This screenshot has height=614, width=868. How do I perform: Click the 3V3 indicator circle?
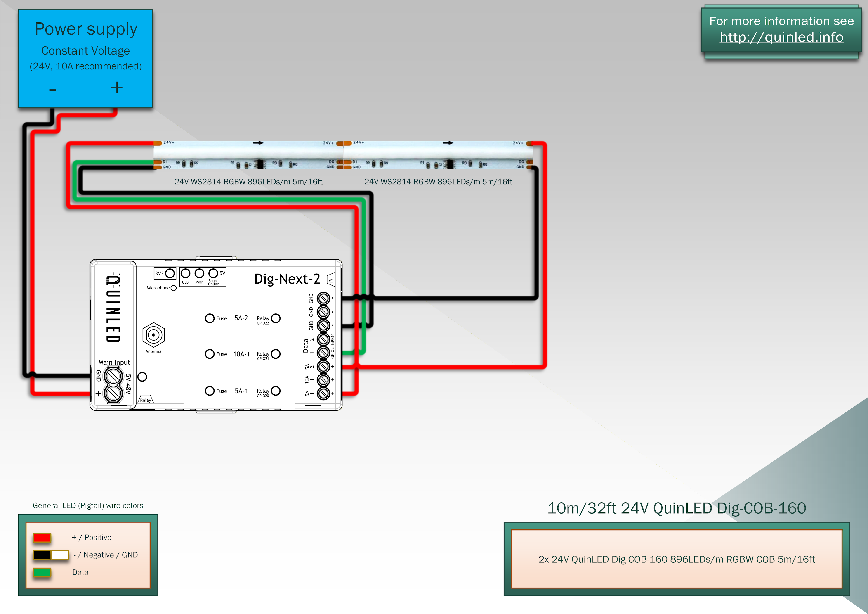(170, 273)
